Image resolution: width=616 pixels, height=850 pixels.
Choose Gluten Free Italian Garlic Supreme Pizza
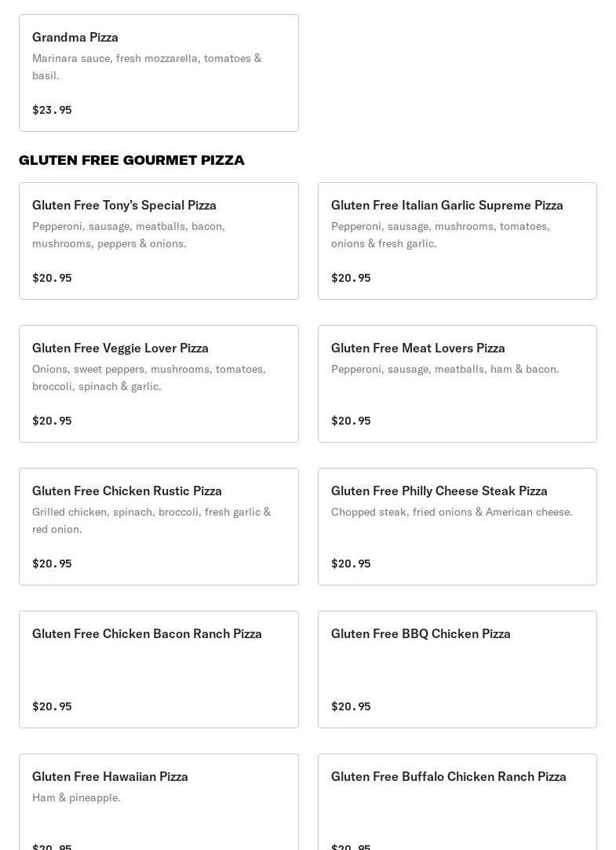coord(447,205)
